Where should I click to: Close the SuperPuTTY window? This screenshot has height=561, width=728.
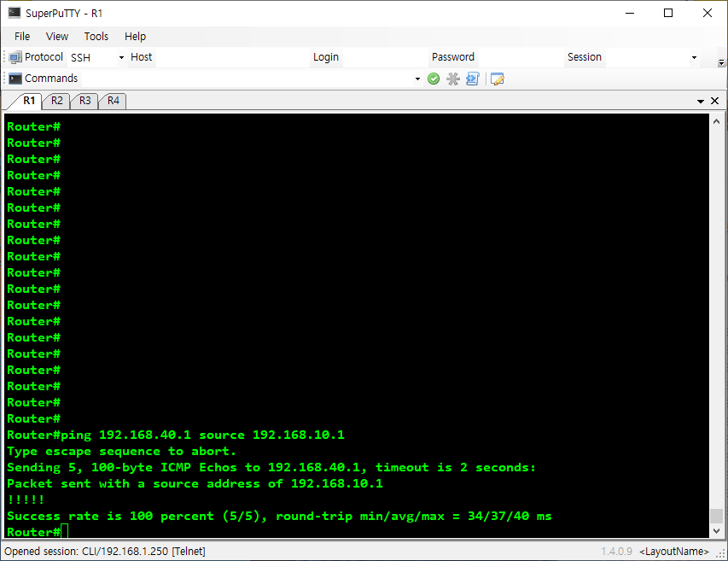[x=708, y=13]
